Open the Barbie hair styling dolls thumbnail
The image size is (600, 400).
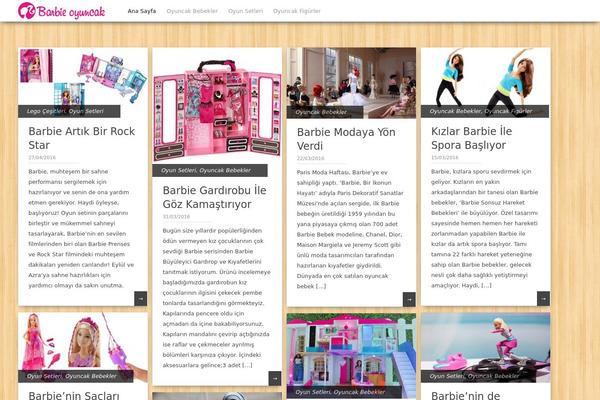83,347
